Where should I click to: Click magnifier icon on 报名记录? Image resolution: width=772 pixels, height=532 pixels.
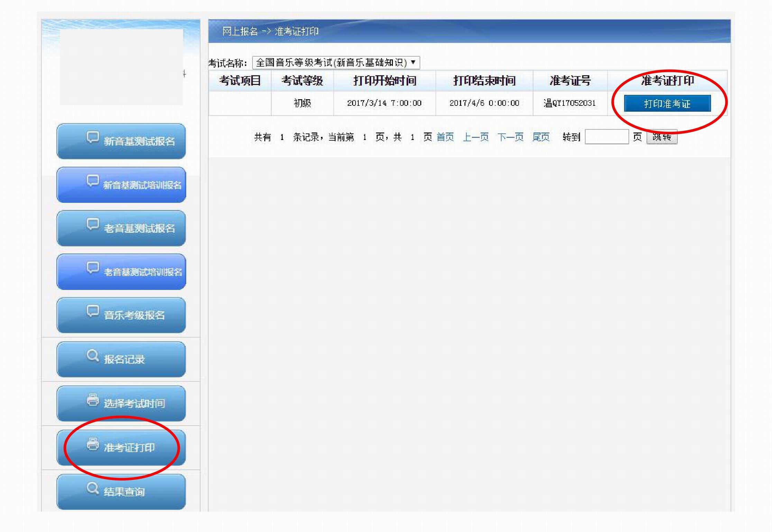[93, 355]
